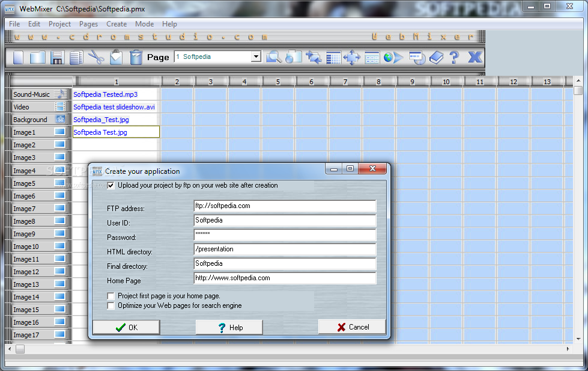Click the Cancel button in dialog
588x371 pixels.
pos(352,327)
